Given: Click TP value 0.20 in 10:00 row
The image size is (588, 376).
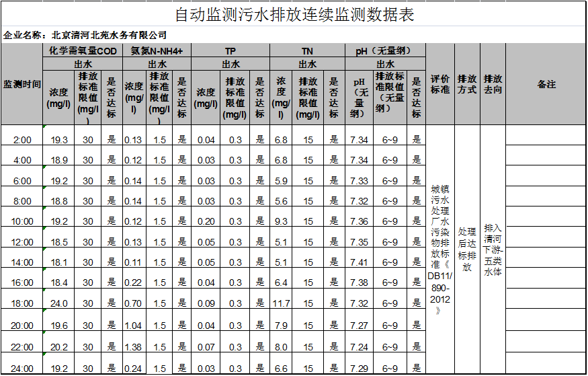Looking at the screenshot, I should click(x=206, y=217).
